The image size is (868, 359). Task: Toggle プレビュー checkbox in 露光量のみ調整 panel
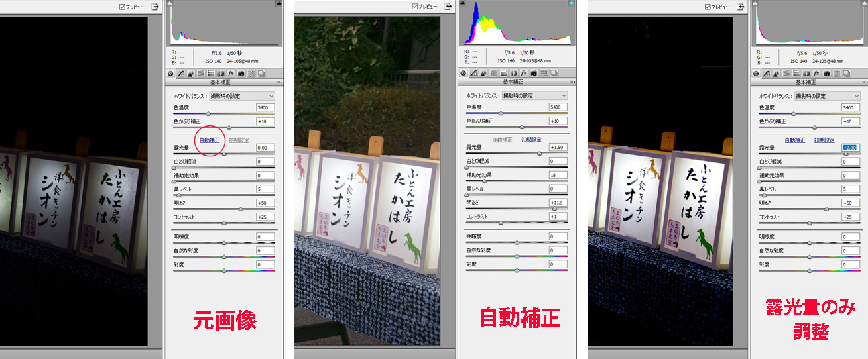[x=708, y=7]
